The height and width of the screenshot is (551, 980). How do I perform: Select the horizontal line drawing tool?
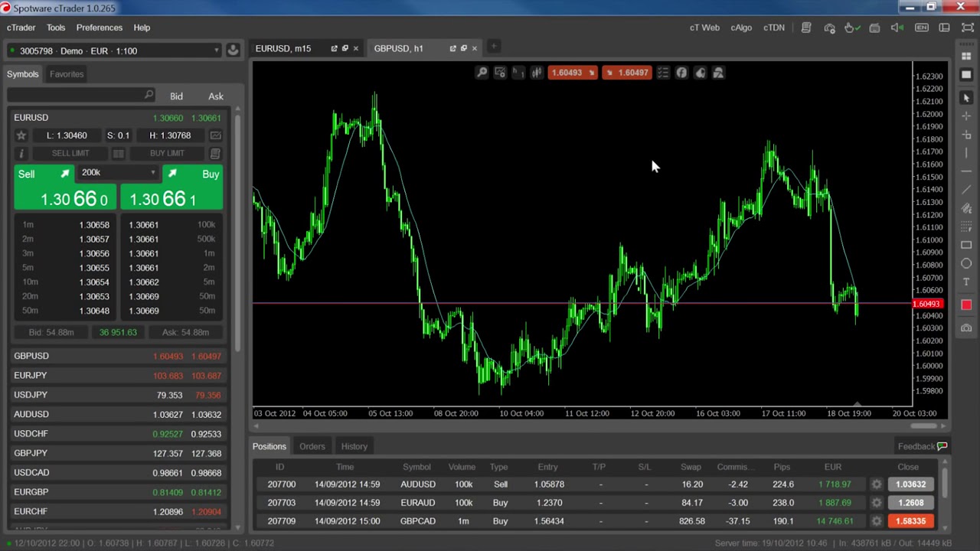[966, 171]
